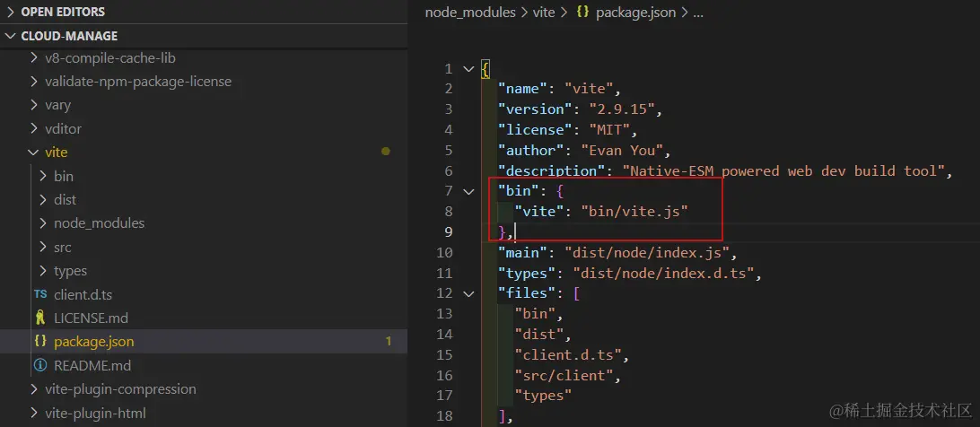
Task: Click the "types" entry on line 17
Action: 543,396
